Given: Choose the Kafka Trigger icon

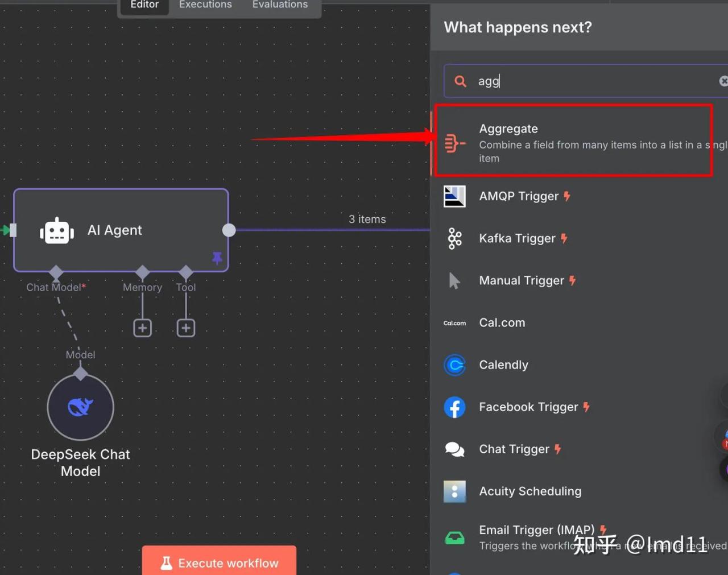Looking at the screenshot, I should 454,239.
